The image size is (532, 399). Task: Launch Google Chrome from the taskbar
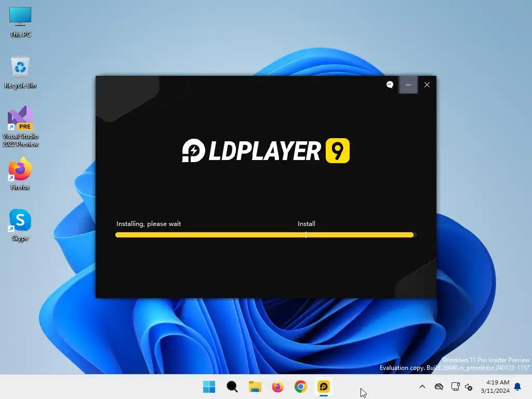tap(301, 387)
